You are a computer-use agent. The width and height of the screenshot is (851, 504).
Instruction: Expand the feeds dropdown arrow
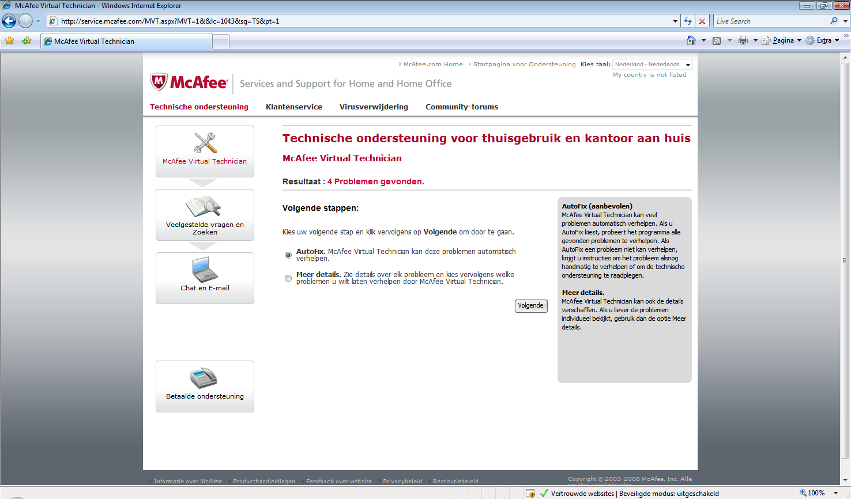(x=729, y=40)
